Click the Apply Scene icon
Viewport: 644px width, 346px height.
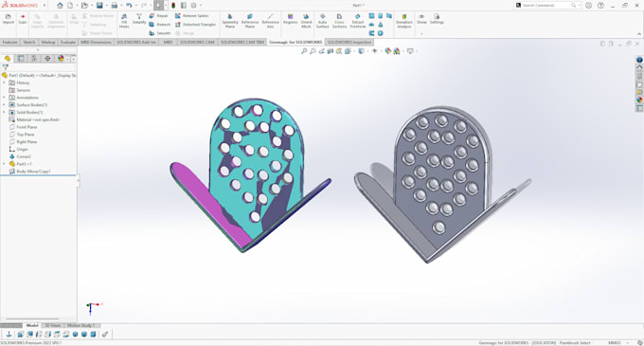click(397, 51)
